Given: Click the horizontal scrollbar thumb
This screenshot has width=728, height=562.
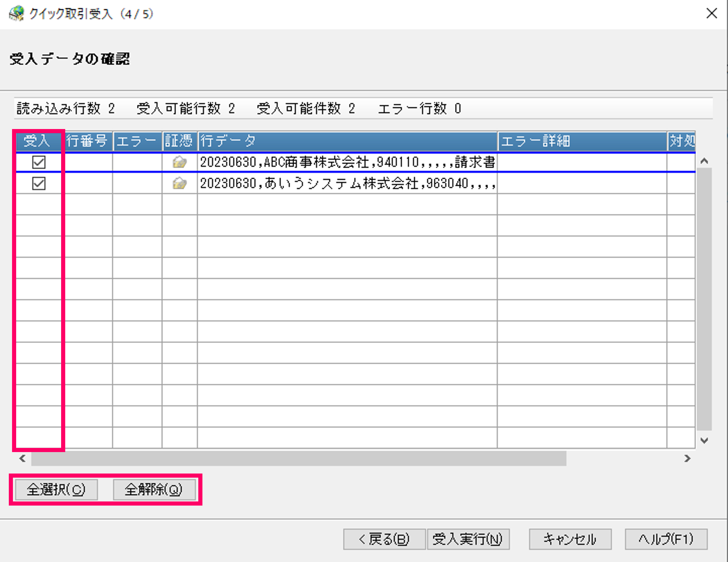Looking at the screenshot, I should [298, 459].
